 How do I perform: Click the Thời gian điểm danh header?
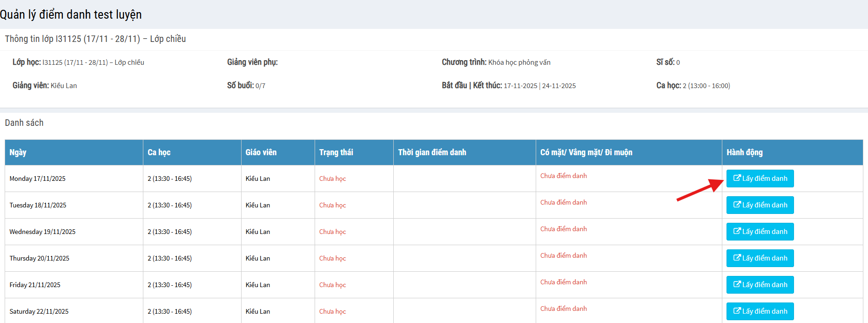tap(432, 152)
